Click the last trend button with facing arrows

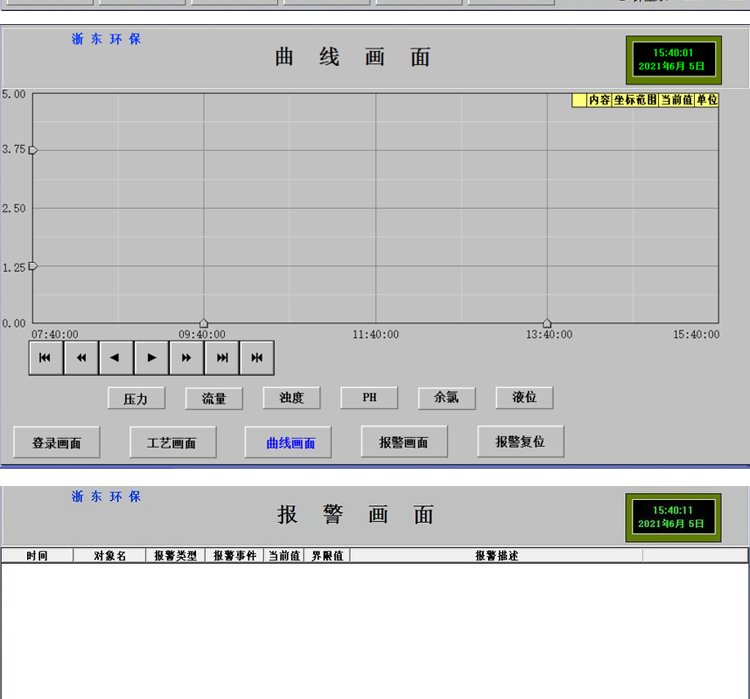click(257, 357)
